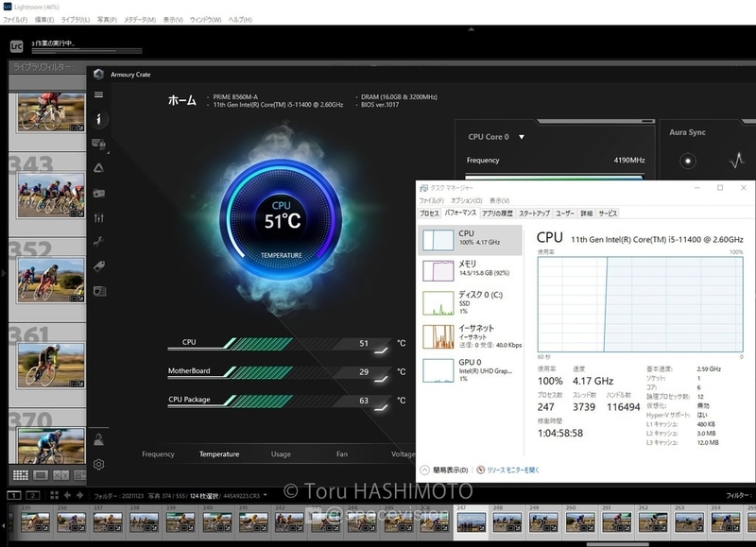Viewport: 756px width, 547px height.
Task: Collapse Task Manager with the 簡易表示 chevron
Action: tap(424, 470)
